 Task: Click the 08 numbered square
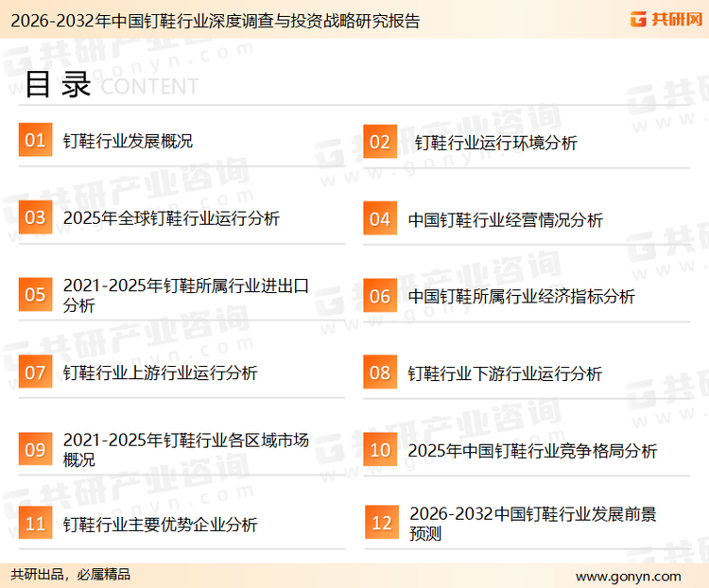(379, 372)
